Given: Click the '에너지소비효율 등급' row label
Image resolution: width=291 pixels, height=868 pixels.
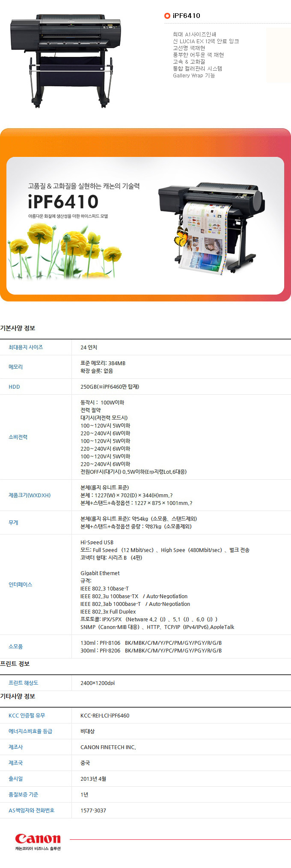Looking at the screenshot, I should coord(30,731).
